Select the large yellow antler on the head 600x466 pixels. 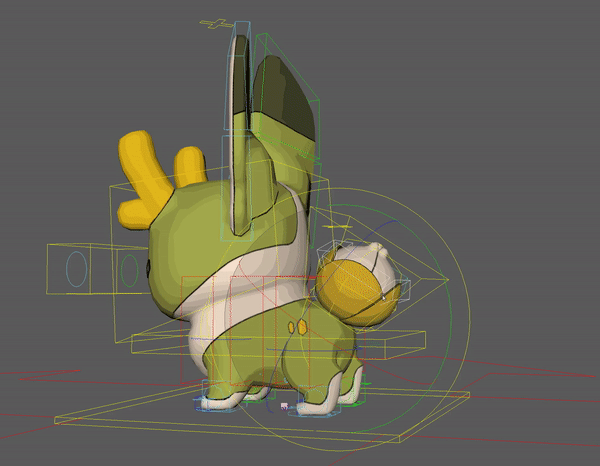(143, 179)
